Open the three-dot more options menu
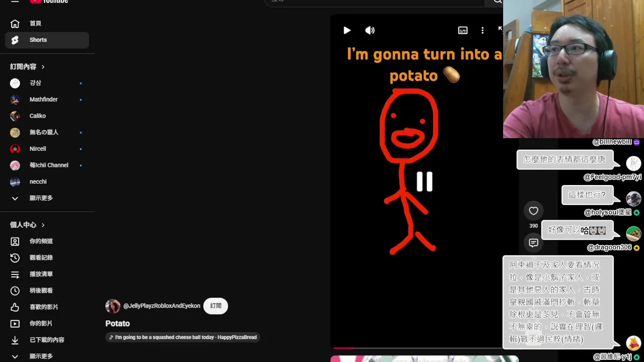The width and height of the screenshot is (644, 362). [x=482, y=30]
